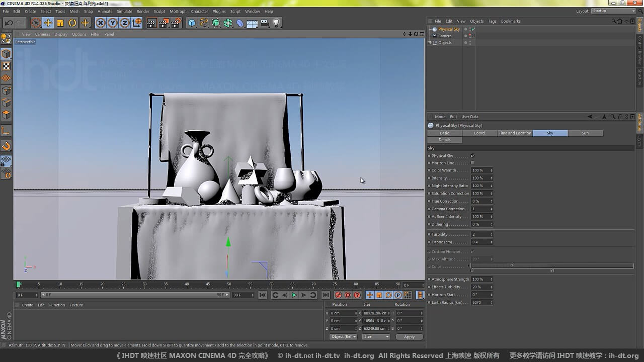Click the Apply button in coordinates panel

coord(409,337)
